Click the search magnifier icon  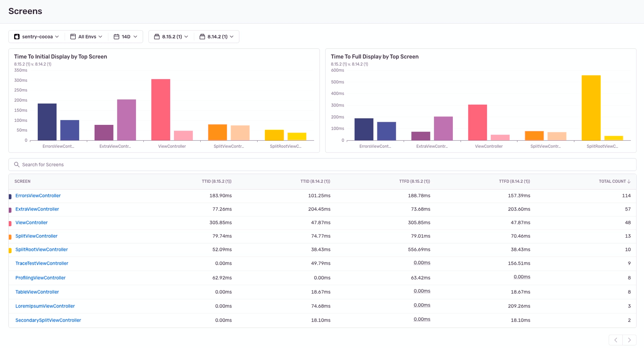(16, 165)
